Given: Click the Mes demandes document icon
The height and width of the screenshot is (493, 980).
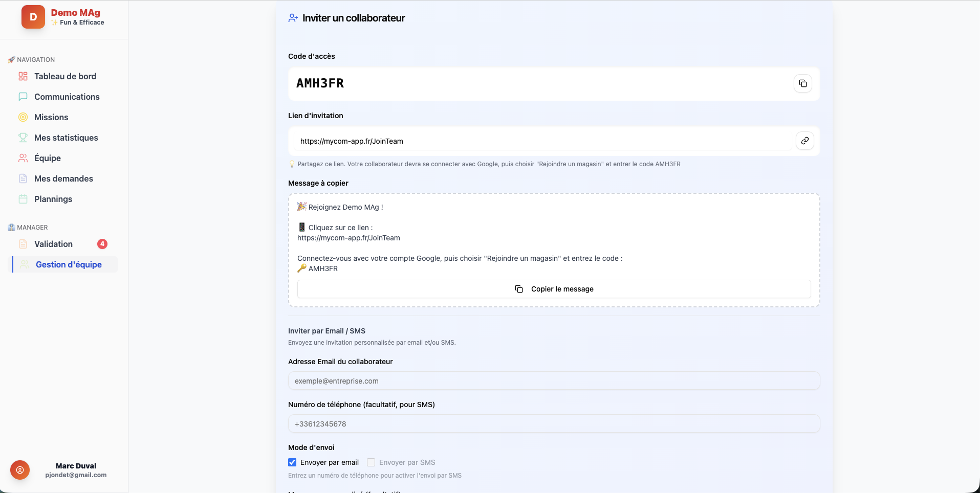Looking at the screenshot, I should point(23,178).
